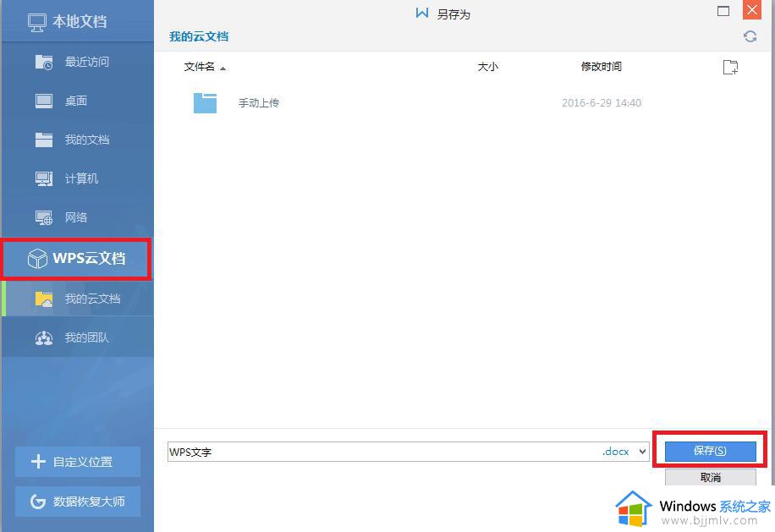Close the 另存为 dialog

752,10
